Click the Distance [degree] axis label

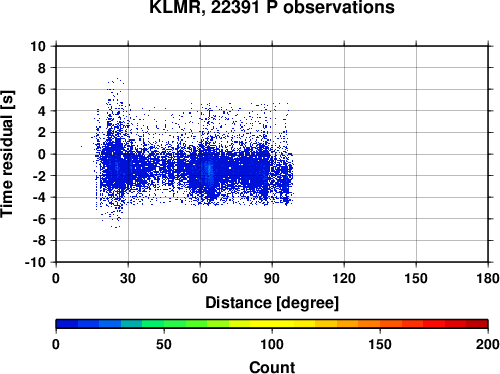[x=272, y=303]
